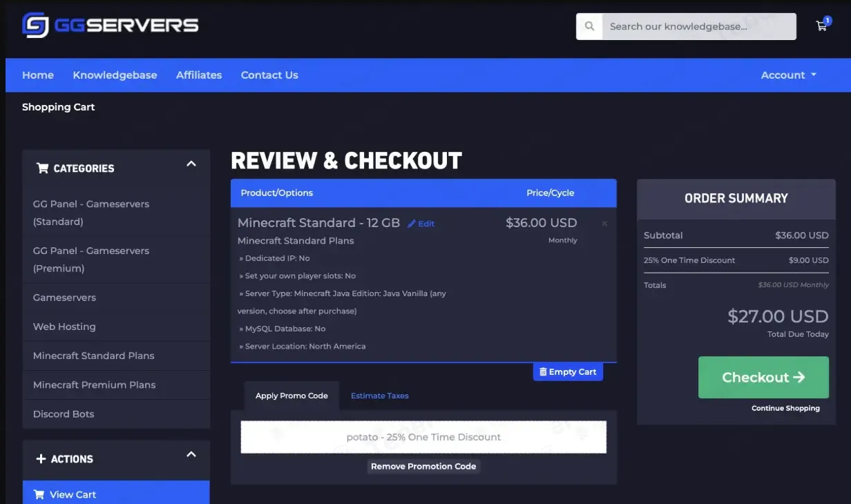The height and width of the screenshot is (504, 851).
Task: Open the shopping cart icon
Action: 821,26
